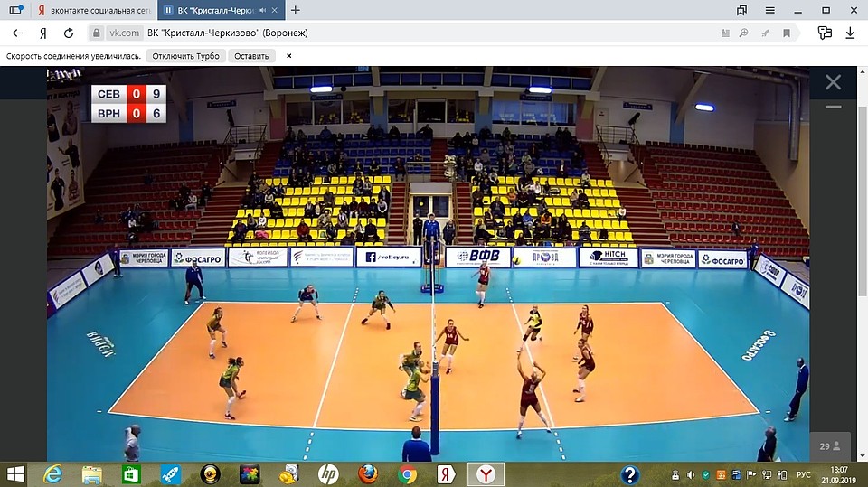Screen dimensions: 868x487
Task: Open Yandex home via Я button
Action: point(43,33)
